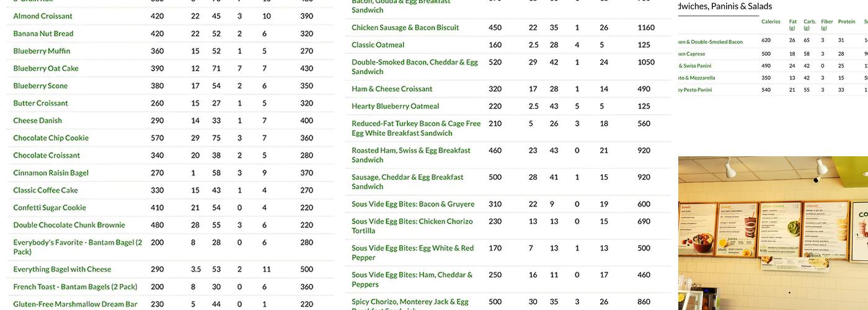Click the Hearty Blueberry Oatmeal link
868x310 pixels.
tap(396, 106)
